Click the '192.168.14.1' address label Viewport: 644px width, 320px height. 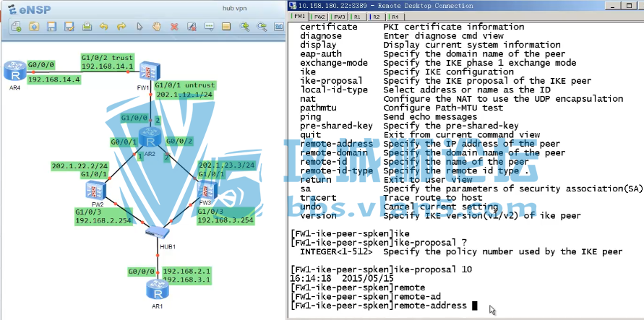coord(107,66)
